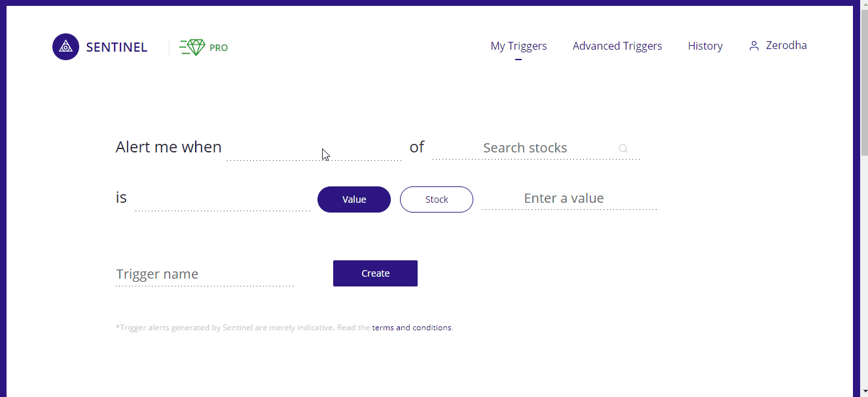The image size is (868, 397).
Task: Click the scrollbar down arrow
Action: click(863, 392)
